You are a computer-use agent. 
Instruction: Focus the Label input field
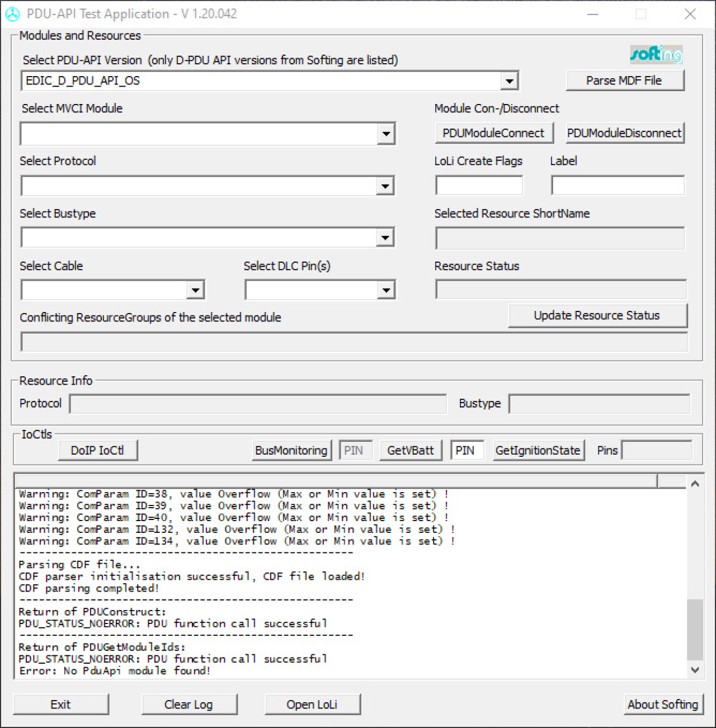(x=618, y=185)
